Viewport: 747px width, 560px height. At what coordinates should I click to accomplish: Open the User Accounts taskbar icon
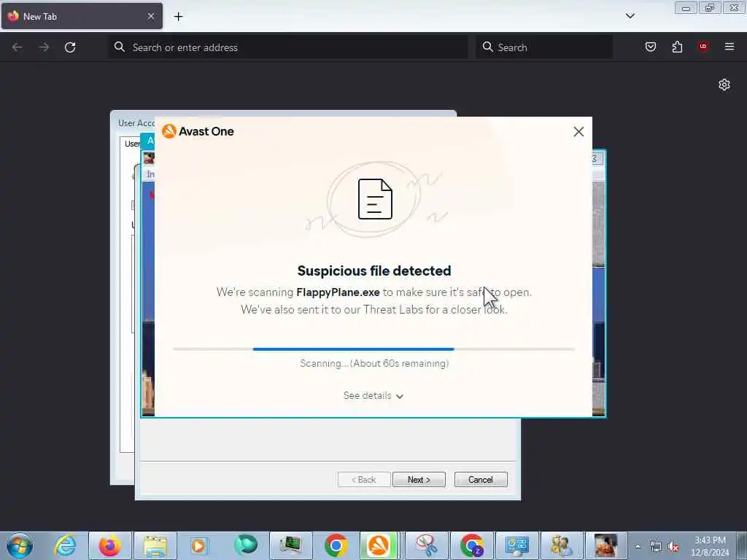pyautogui.click(x=562, y=545)
